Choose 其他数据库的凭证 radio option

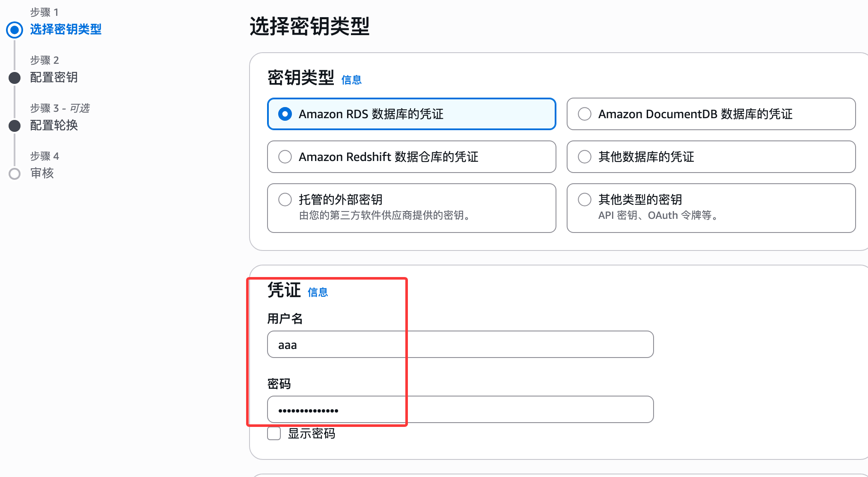click(585, 157)
